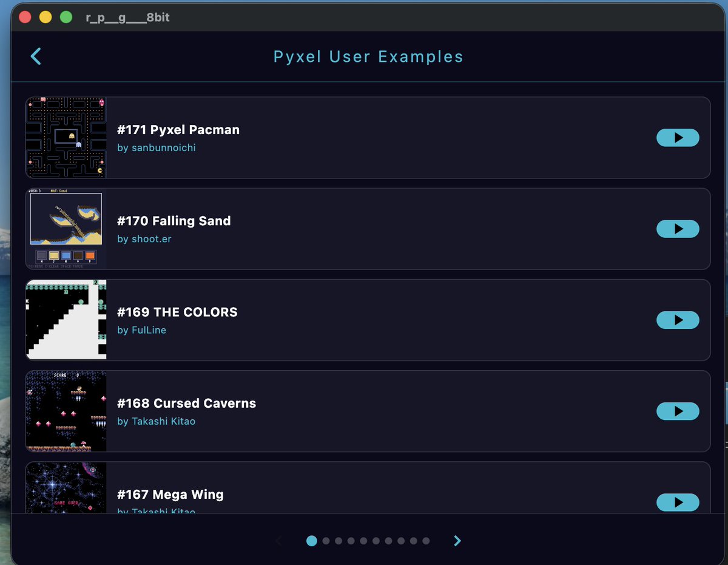The height and width of the screenshot is (565, 728).
Task: Click the '#170 Falling Sand' title
Action: 174,221
